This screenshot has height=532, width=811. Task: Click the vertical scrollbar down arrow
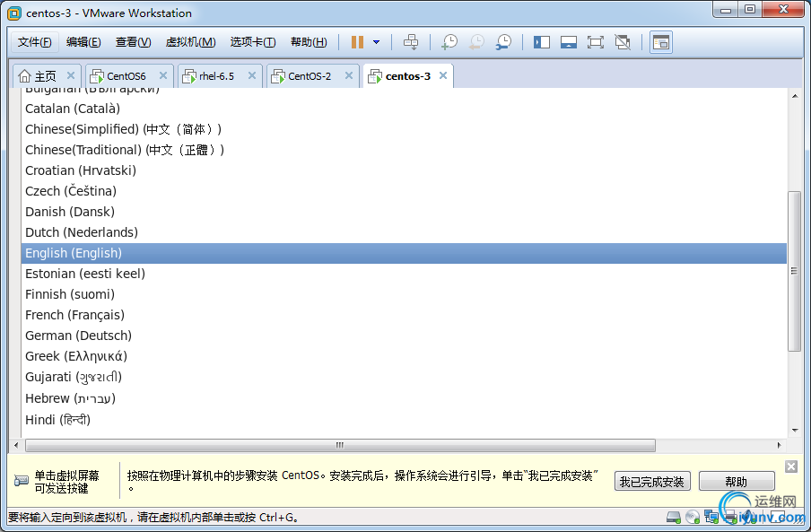click(x=795, y=430)
